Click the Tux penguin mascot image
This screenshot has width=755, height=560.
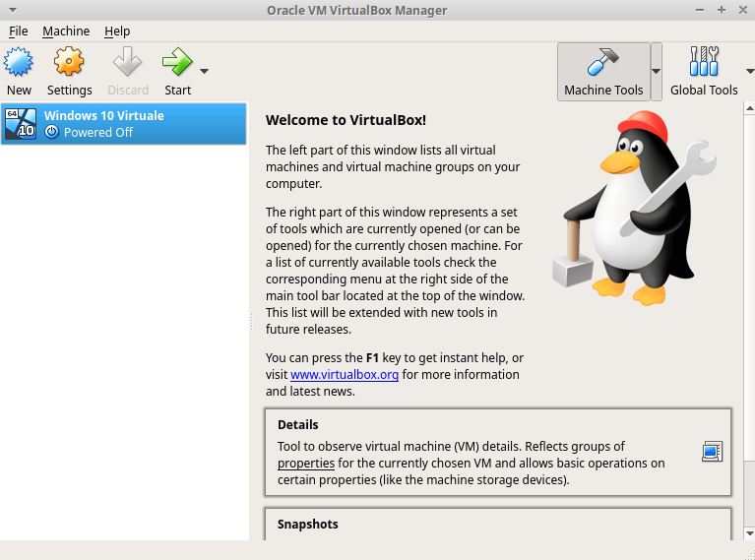pyautogui.click(x=628, y=208)
